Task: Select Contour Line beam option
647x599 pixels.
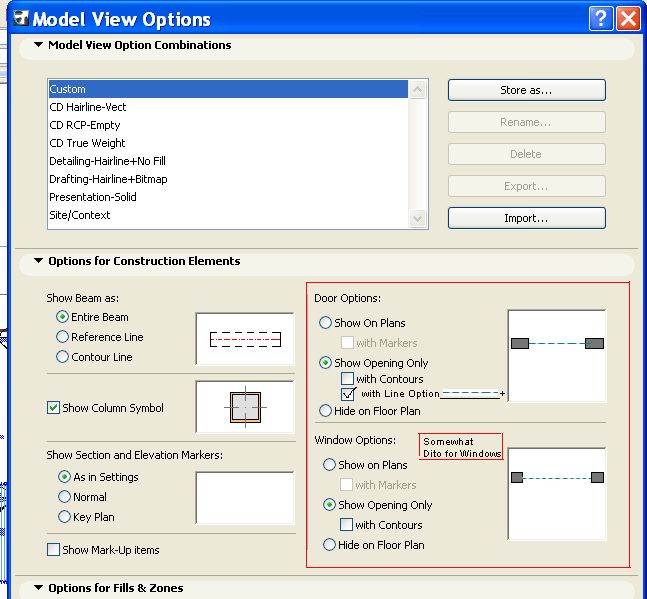Action: point(62,356)
